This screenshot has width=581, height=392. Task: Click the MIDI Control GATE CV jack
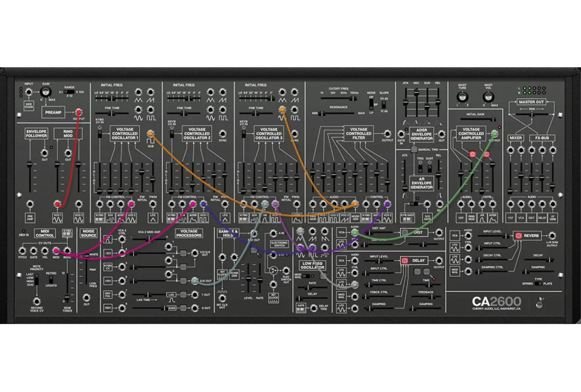[34, 250]
